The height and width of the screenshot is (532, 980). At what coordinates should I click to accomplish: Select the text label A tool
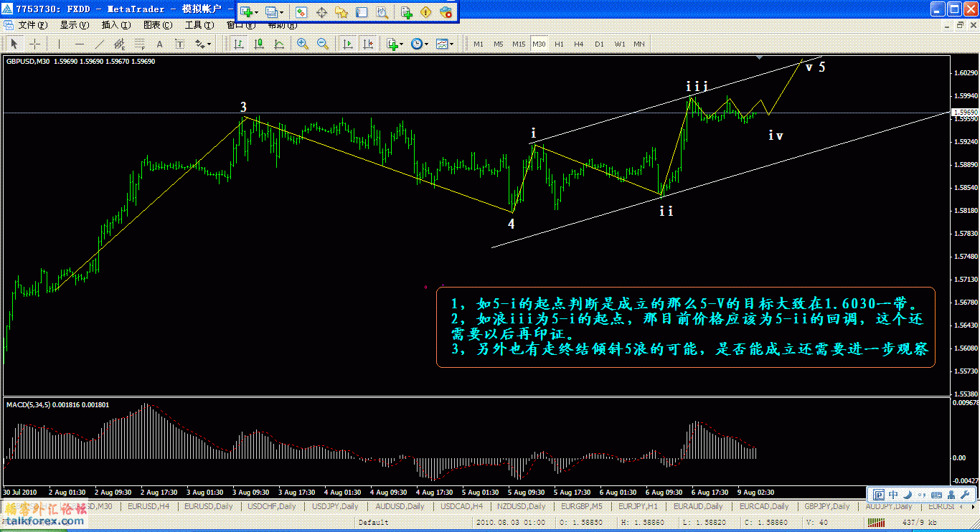pos(159,44)
